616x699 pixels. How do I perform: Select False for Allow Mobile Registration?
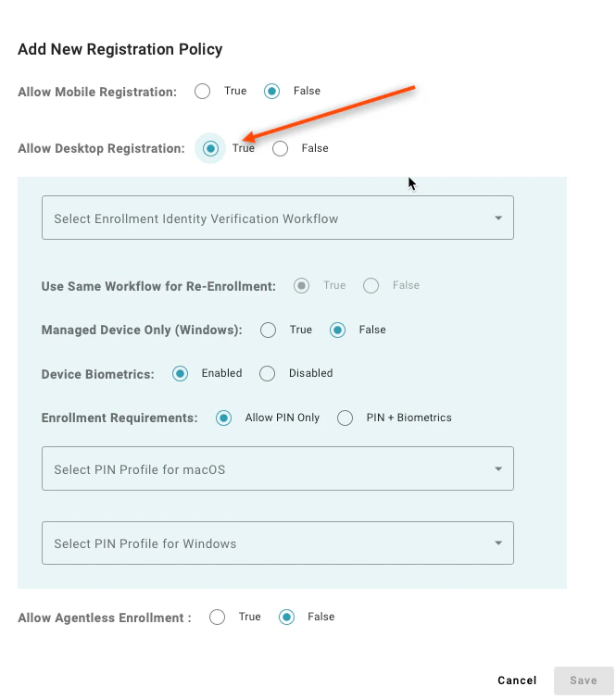(x=271, y=91)
